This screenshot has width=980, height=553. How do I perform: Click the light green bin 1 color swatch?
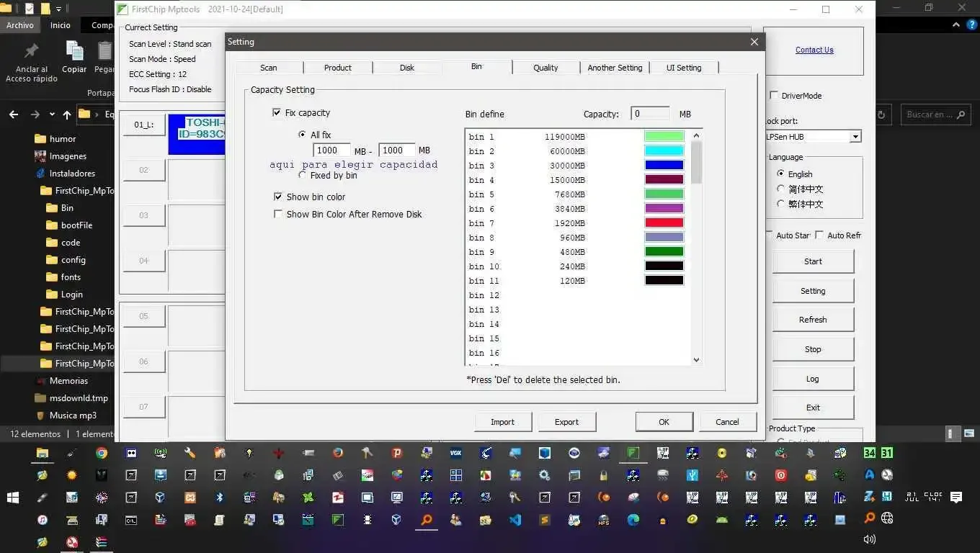(x=664, y=136)
